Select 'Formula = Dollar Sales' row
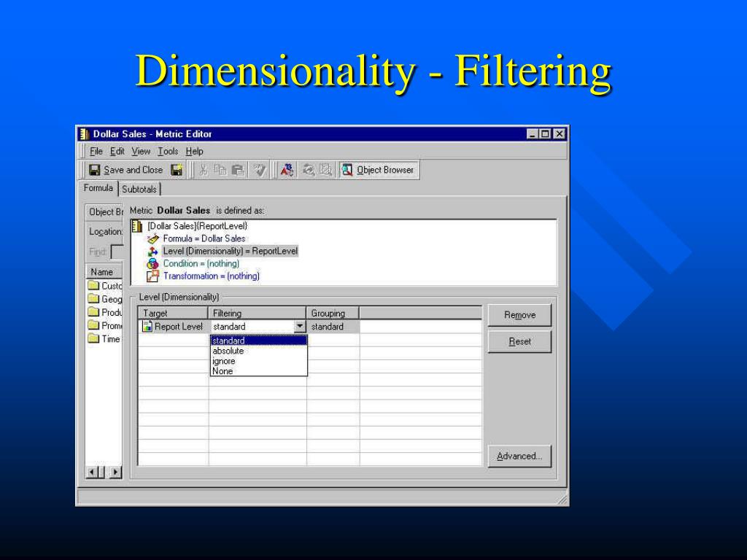The image size is (747, 560). pyautogui.click(x=204, y=238)
